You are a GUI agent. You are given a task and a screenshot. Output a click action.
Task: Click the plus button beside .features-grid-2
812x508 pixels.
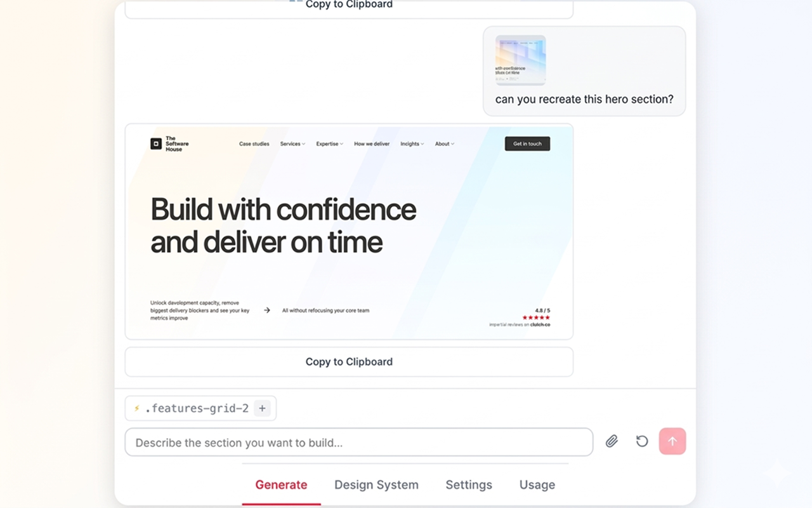(262, 408)
